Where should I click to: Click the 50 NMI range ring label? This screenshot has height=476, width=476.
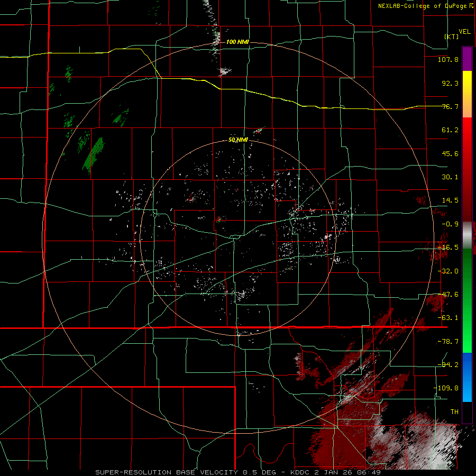(x=238, y=140)
